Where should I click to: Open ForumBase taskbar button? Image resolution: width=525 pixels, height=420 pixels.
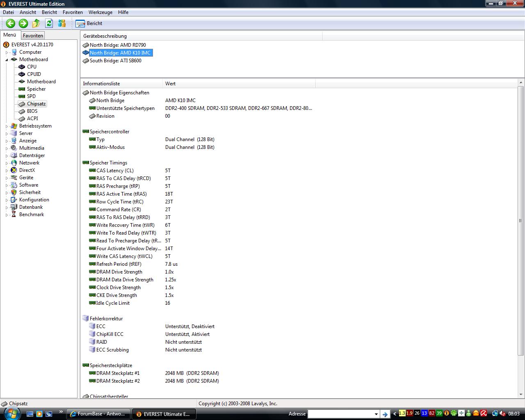(98, 414)
